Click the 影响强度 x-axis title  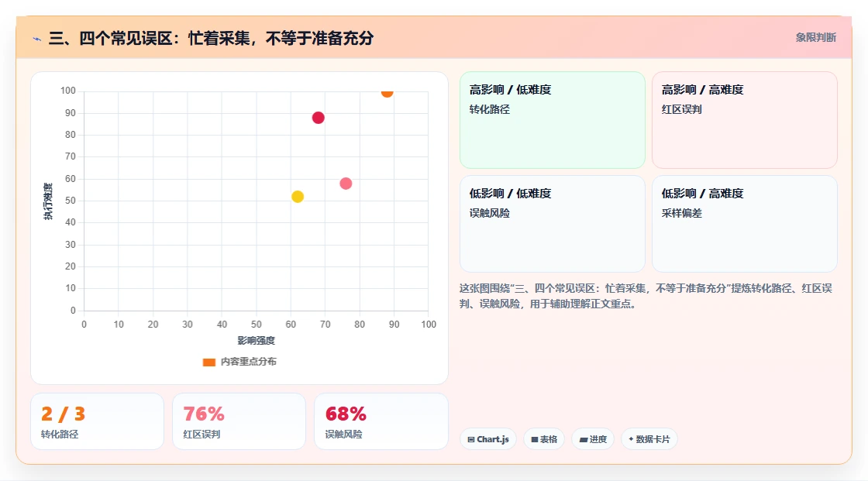(x=256, y=340)
